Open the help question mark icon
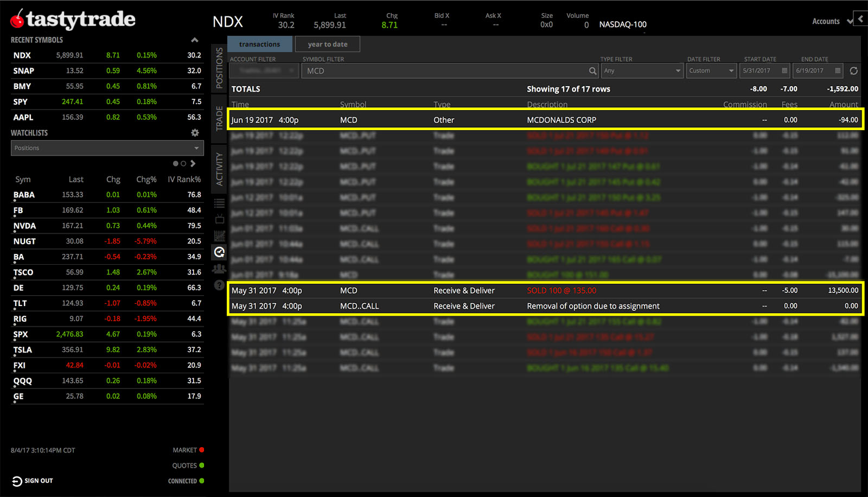 (219, 285)
